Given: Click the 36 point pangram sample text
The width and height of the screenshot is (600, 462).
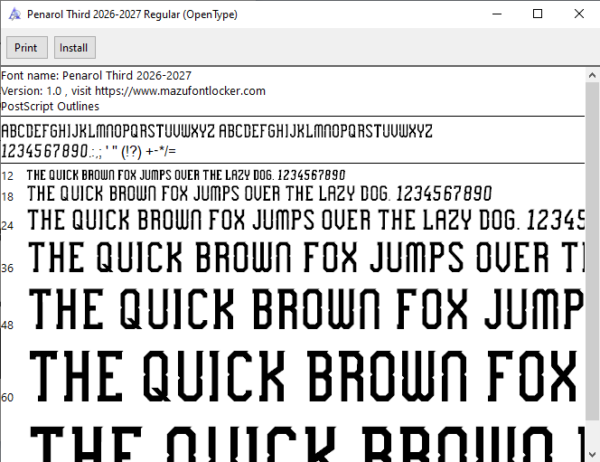Looking at the screenshot, I should 306,257.
